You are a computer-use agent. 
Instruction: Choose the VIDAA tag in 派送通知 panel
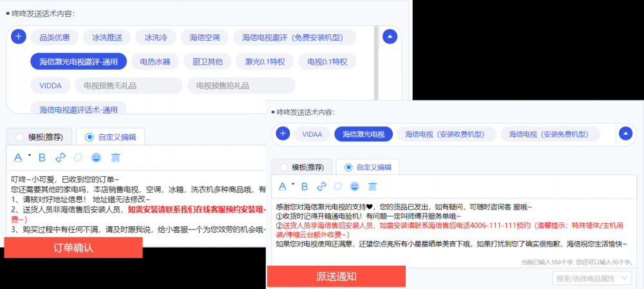312,134
